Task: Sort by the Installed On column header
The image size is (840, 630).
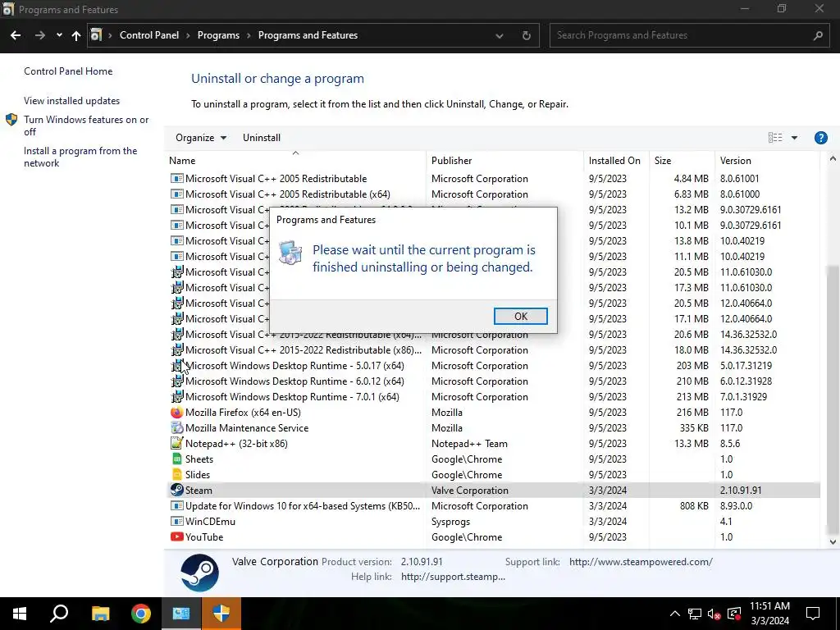Action: click(x=614, y=161)
